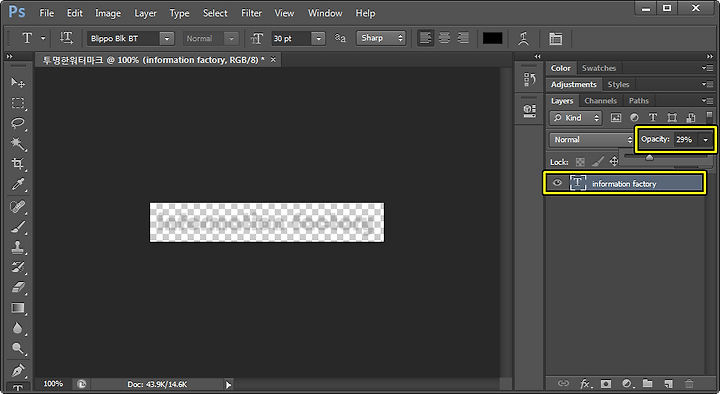
Task: Select the Healing Brush tool
Action: [18, 207]
